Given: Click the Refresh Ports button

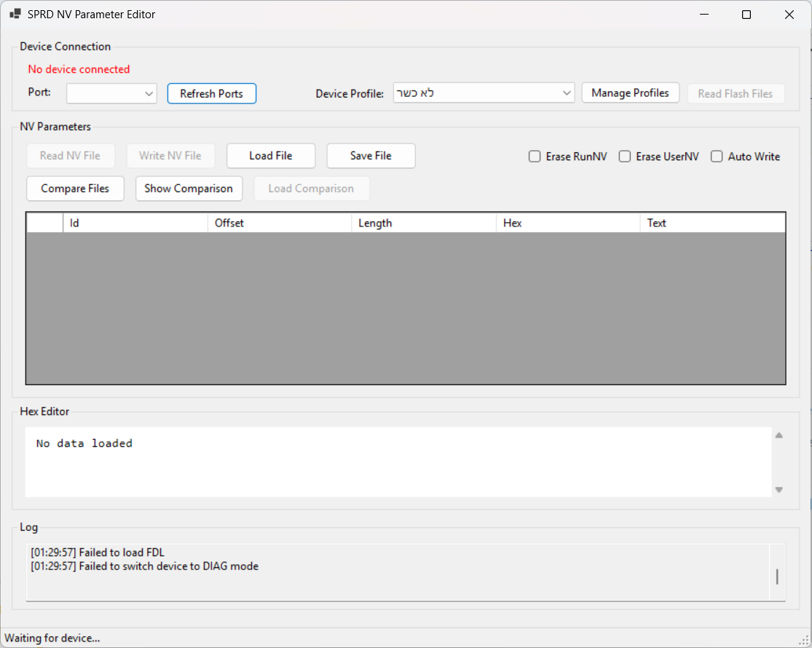Looking at the screenshot, I should 211,94.
